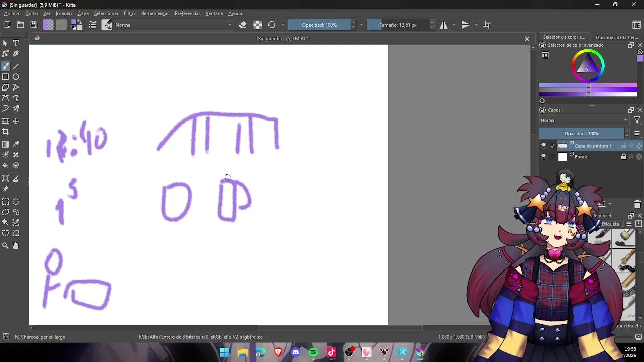Open Spotify from the taskbar
644x362 pixels.
313,352
